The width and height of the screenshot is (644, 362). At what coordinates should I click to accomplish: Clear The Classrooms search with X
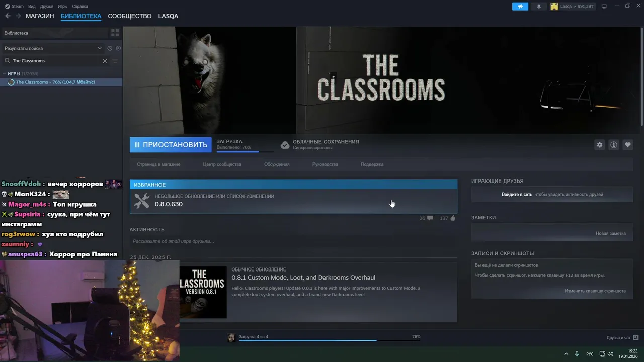pos(105,61)
